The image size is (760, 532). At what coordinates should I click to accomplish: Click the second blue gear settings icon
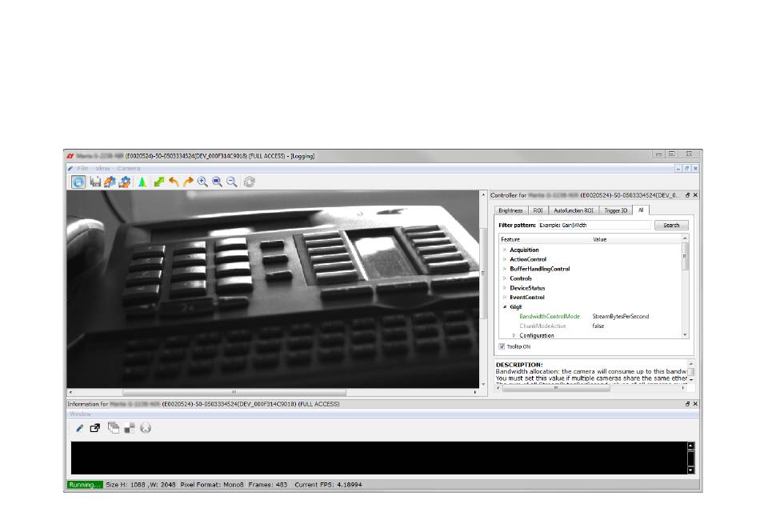125,182
